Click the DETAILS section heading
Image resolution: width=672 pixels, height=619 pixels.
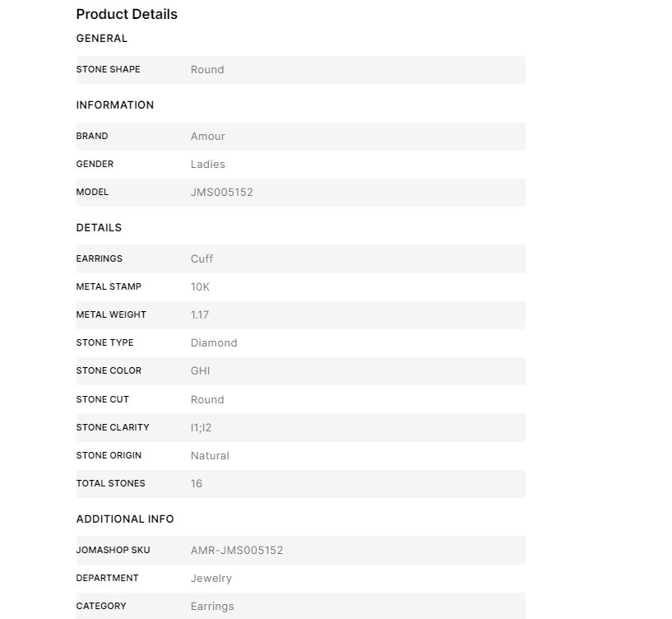(99, 228)
